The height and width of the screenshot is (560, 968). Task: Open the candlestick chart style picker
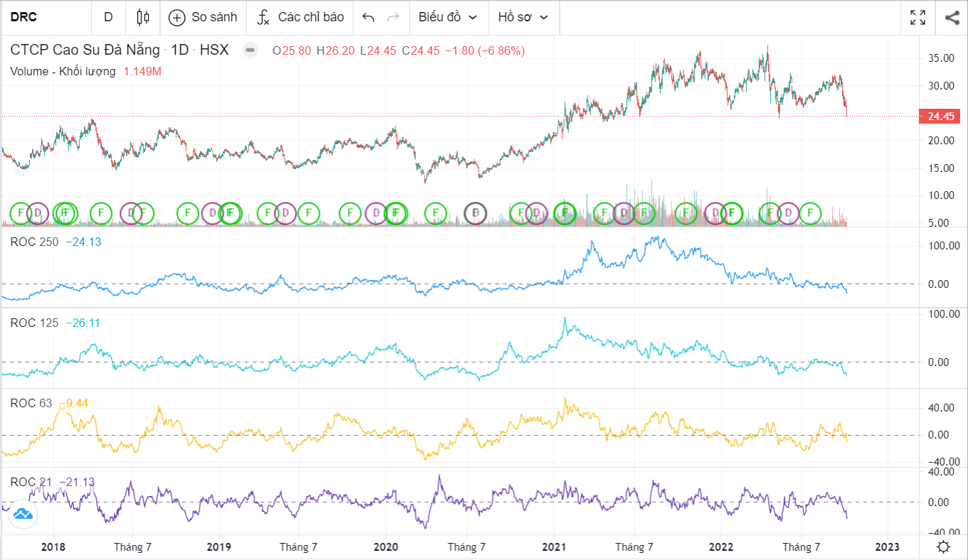tap(143, 17)
